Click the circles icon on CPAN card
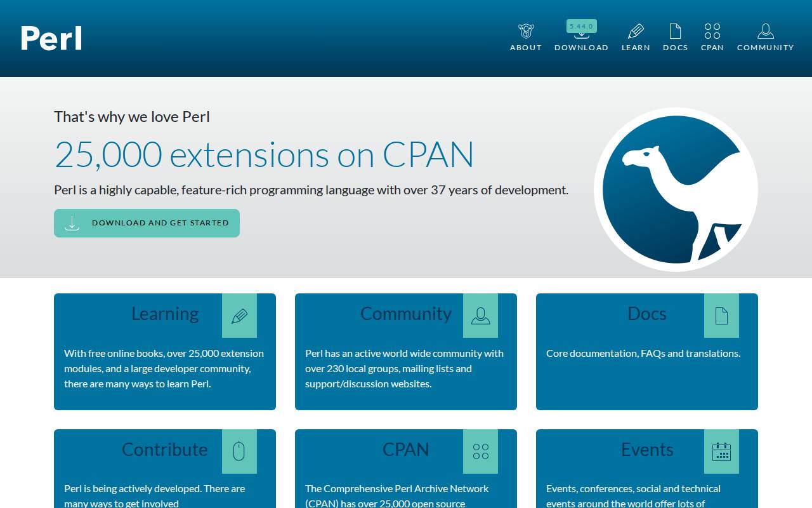 click(x=480, y=451)
